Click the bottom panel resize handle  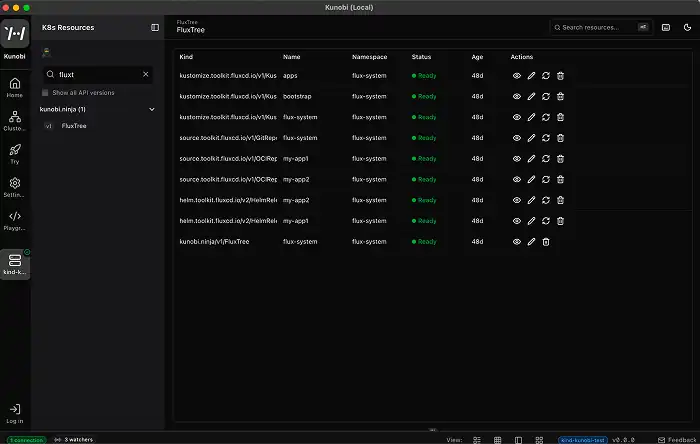coord(432,430)
